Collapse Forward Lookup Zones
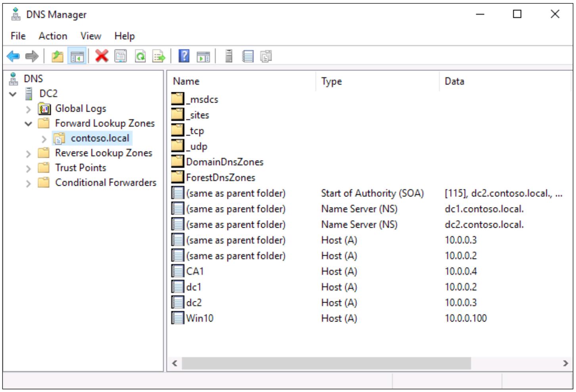 (28, 124)
